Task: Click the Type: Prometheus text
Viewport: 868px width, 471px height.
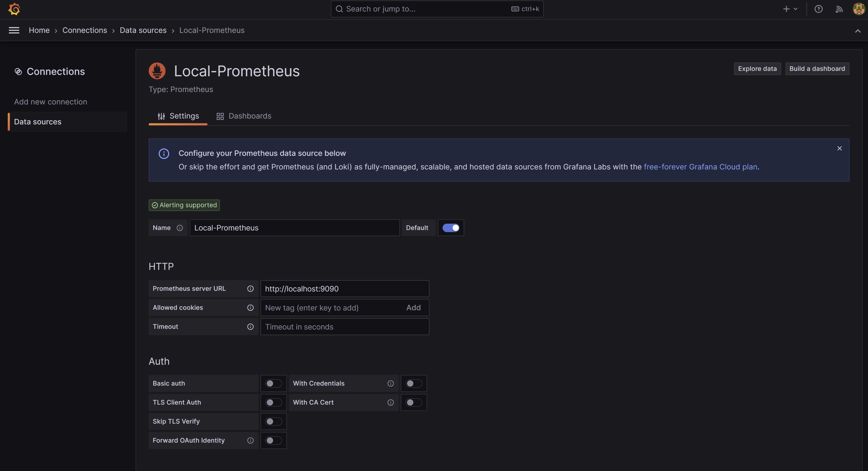Action: click(x=181, y=89)
